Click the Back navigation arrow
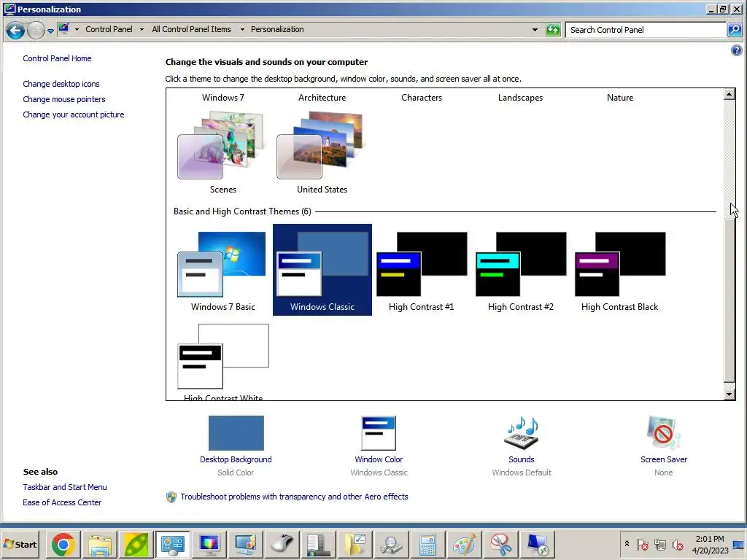Image resolution: width=747 pixels, height=560 pixels. pyautogui.click(x=16, y=31)
